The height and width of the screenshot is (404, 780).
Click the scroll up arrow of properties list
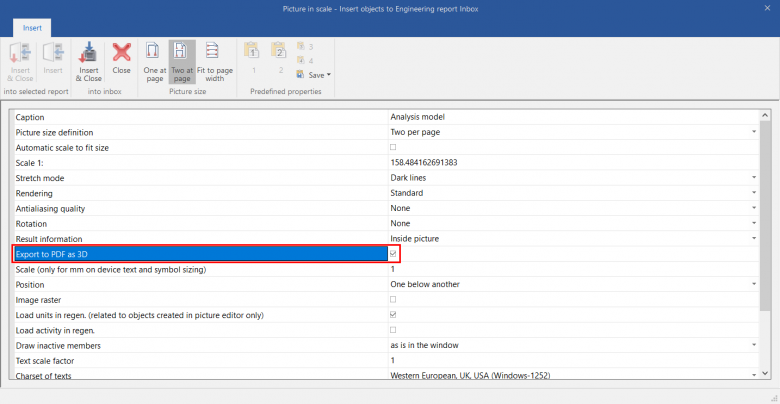click(765, 115)
